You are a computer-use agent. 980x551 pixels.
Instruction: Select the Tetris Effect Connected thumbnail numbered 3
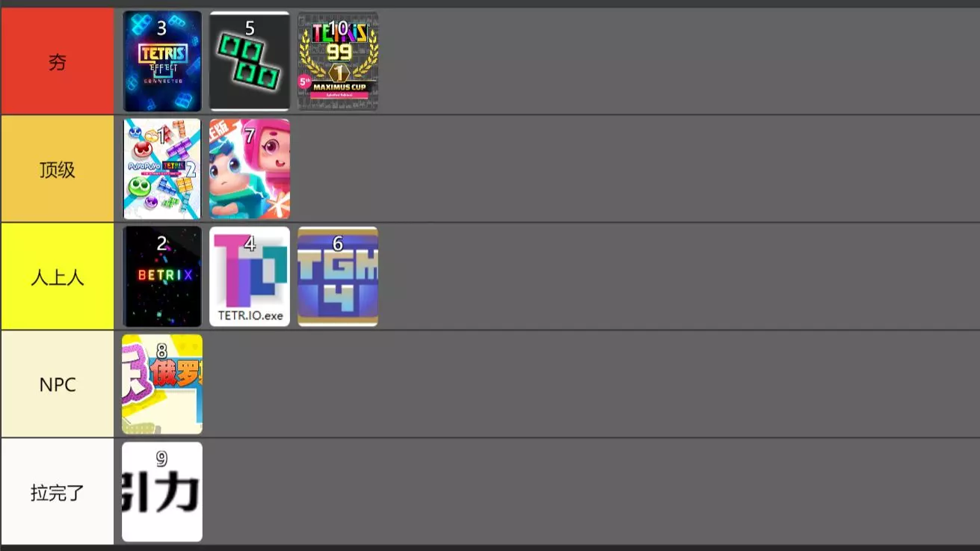click(162, 61)
